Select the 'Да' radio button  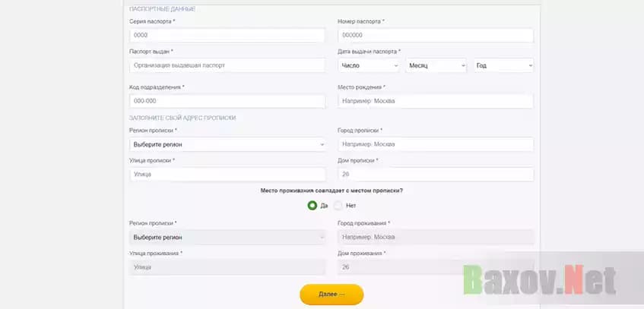click(312, 205)
